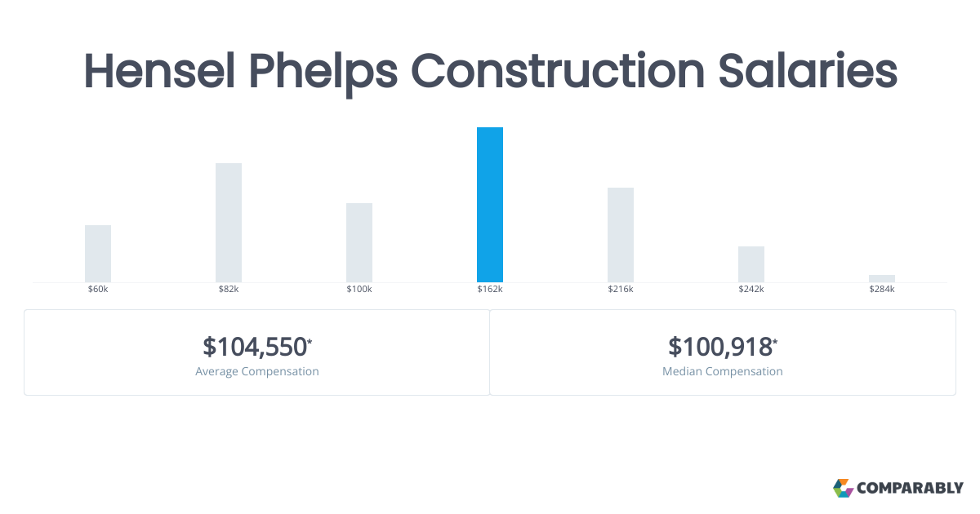Select the tall $82k salary bar

click(x=229, y=223)
